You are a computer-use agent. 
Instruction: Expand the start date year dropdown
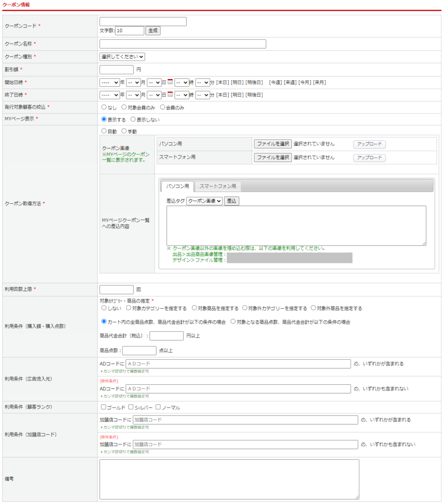coord(109,82)
